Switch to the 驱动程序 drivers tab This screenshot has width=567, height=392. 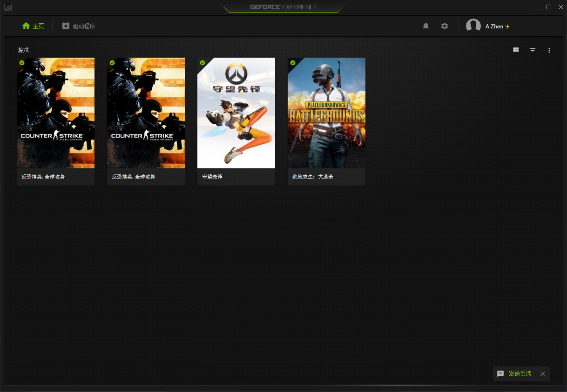point(79,26)
